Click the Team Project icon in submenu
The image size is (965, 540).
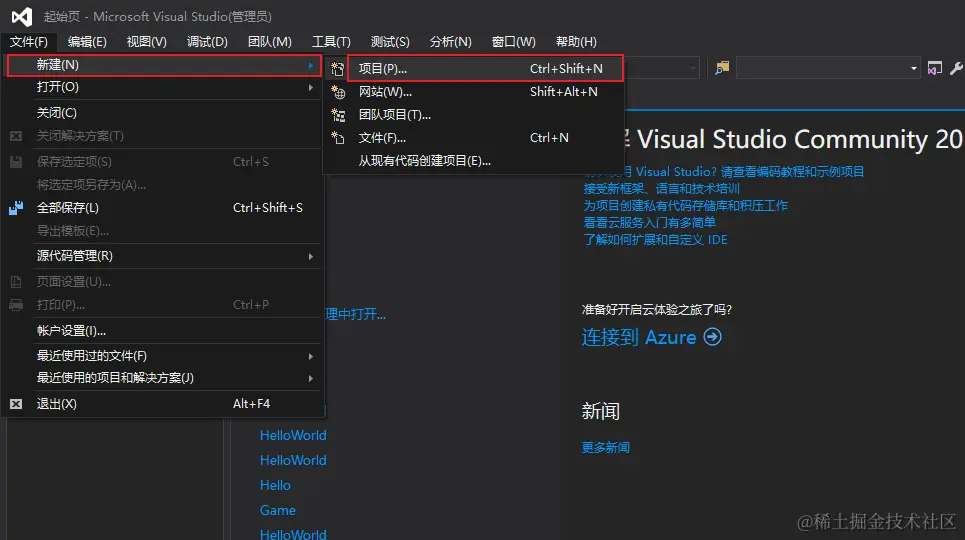[338, 115]
